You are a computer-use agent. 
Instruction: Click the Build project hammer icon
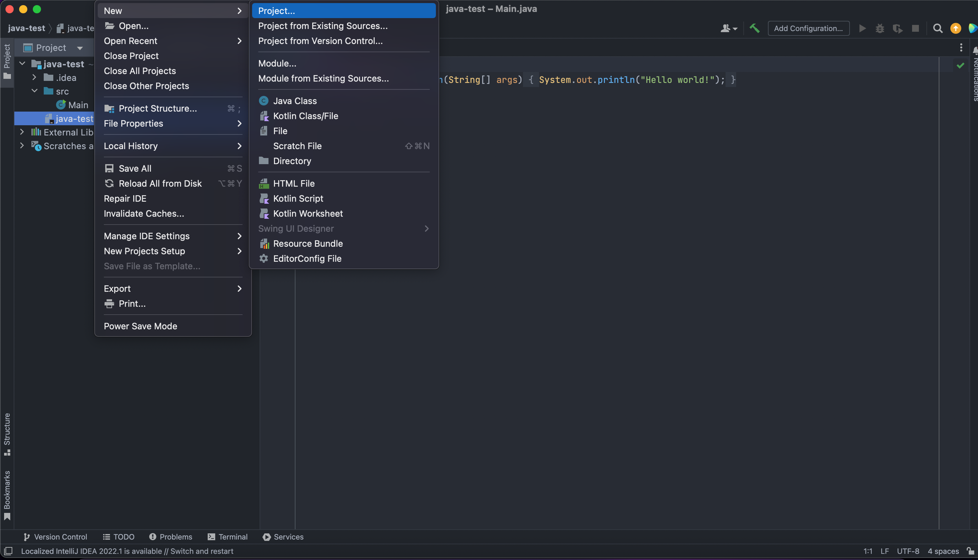pos(754,28)
